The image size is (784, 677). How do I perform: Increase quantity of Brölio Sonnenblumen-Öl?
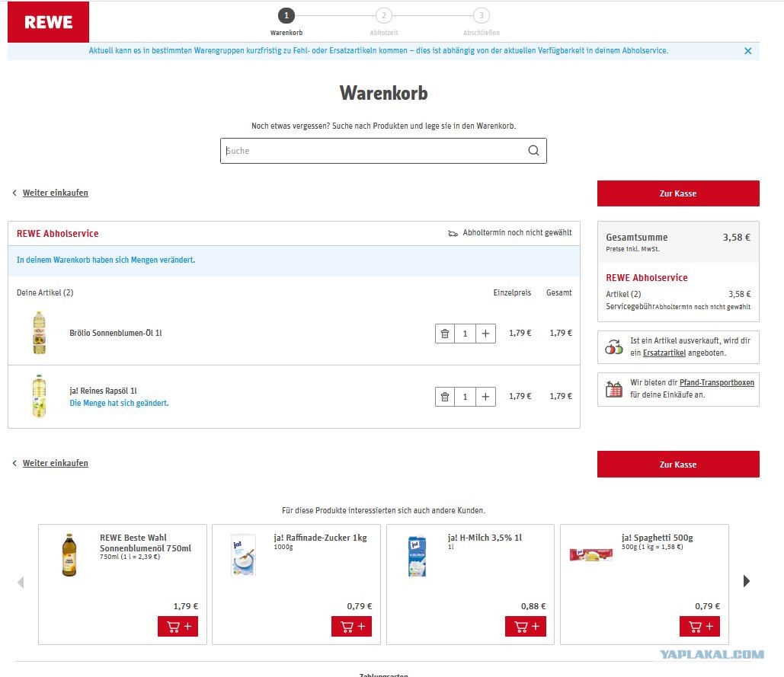coord(485,334)
